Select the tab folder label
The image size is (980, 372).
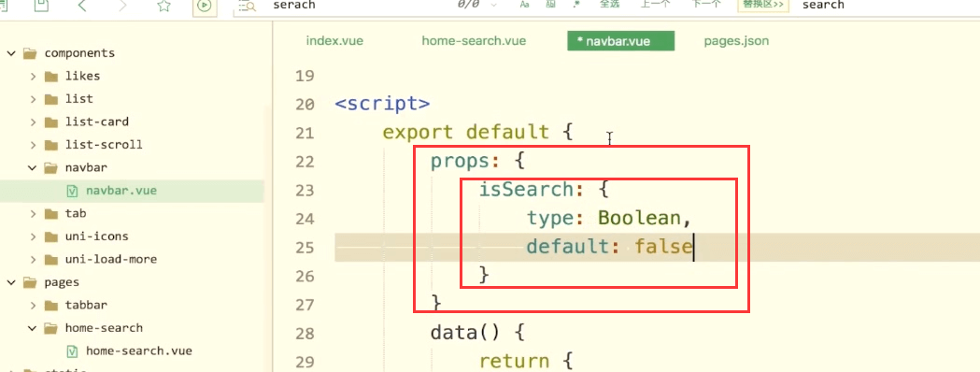pos(76,214)
